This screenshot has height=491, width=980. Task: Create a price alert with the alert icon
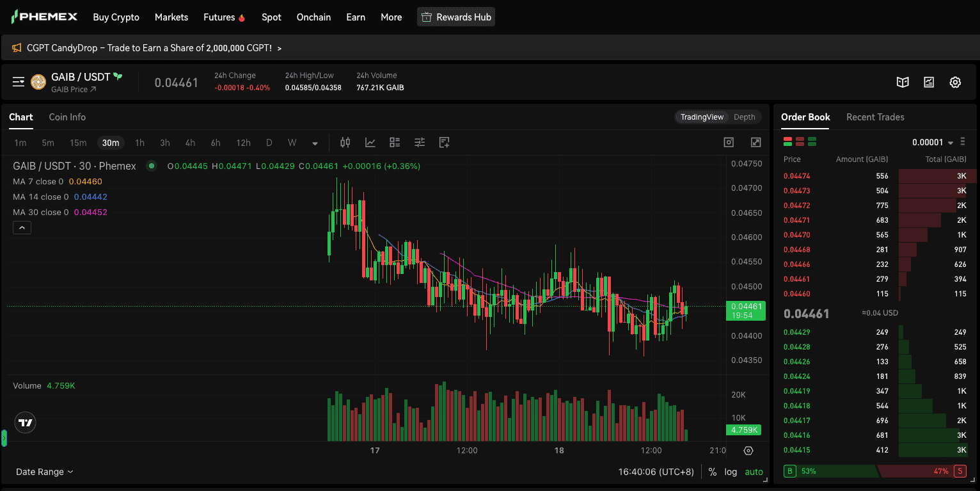tap(444, 142)
